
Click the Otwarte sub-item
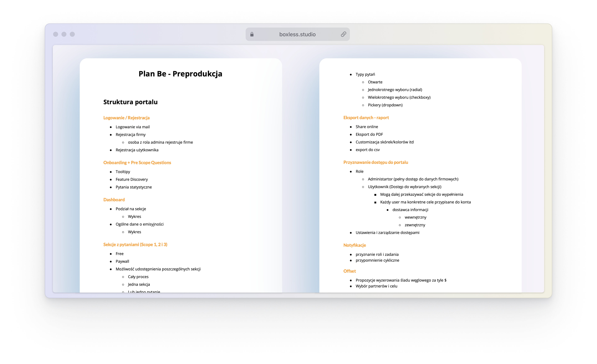pos(375,82)
